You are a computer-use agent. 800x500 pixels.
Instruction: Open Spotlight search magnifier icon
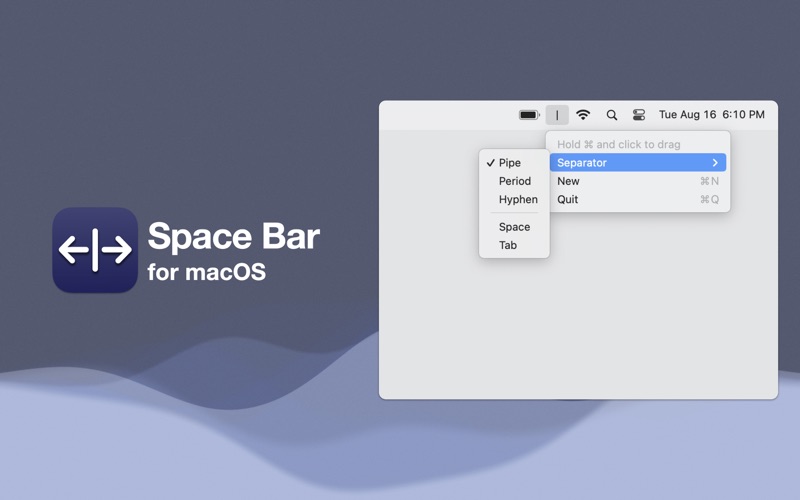click(x=612, y=115)
